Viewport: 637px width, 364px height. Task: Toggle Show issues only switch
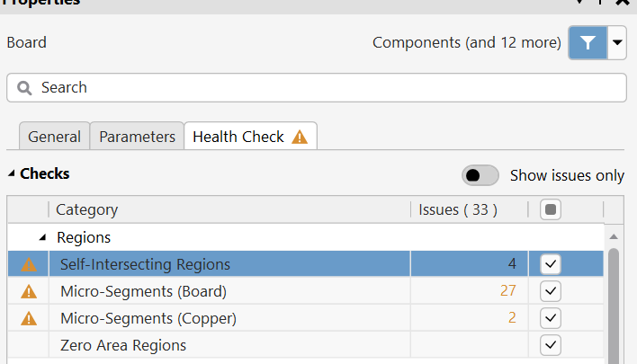pos(480,175)
